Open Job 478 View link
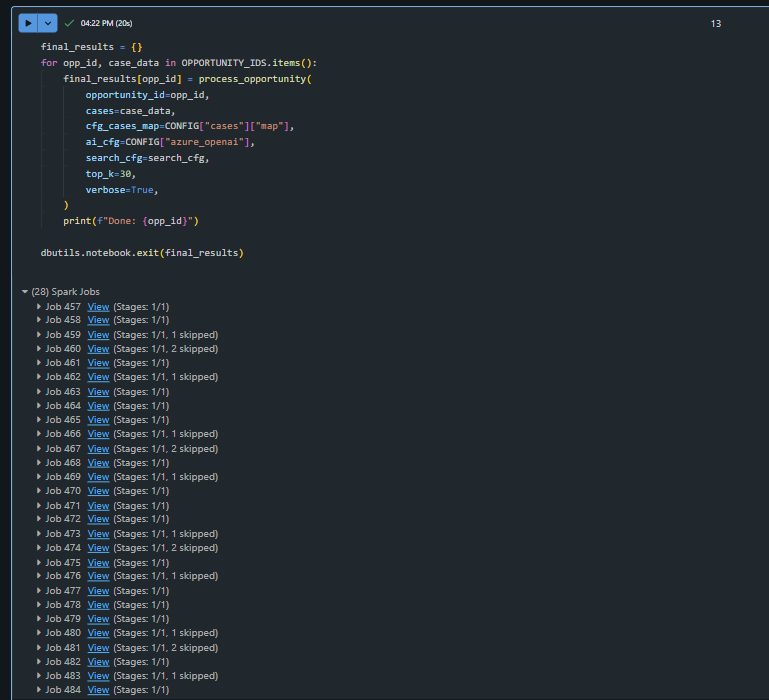The image size is (769, 700). click(x=98, y=605)
